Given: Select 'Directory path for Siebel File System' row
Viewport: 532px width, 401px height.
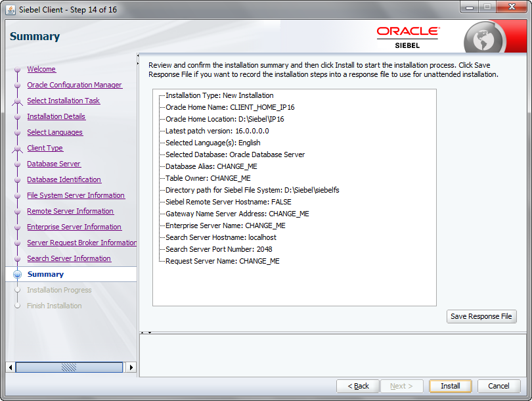Looking at the screenshot, I should (x=252, y=190).
